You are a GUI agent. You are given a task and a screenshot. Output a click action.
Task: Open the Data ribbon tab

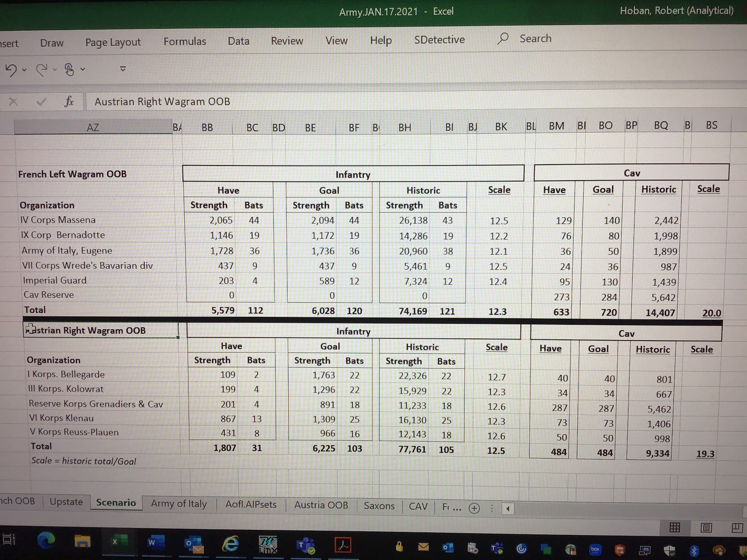(x=239, y=41)
